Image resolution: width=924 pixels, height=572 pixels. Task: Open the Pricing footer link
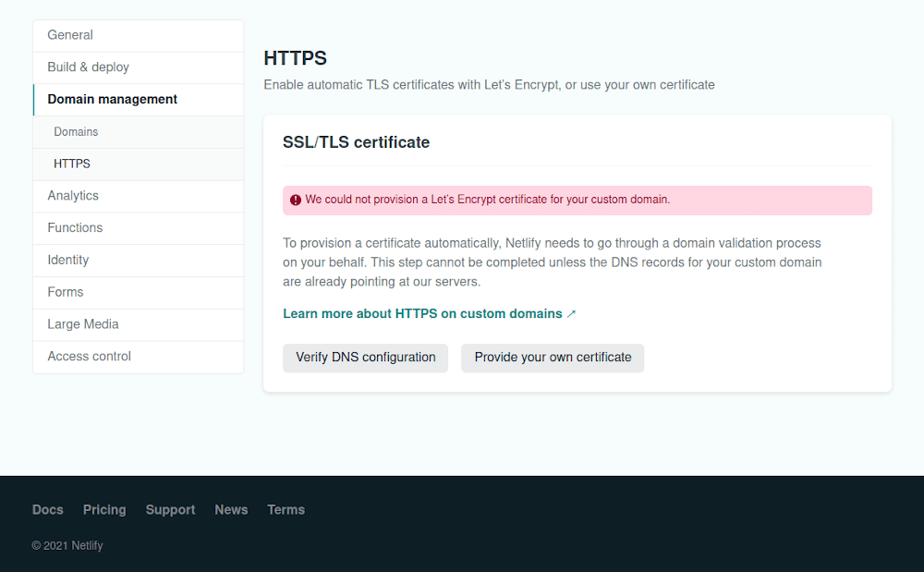click(104, 509)
